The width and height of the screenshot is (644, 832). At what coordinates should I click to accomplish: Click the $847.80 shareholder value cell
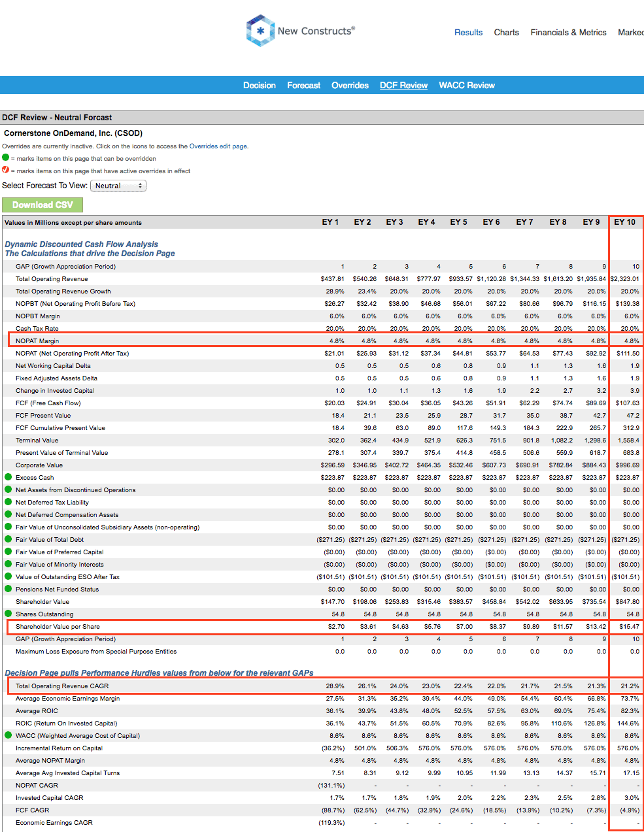tap(628, 601)
